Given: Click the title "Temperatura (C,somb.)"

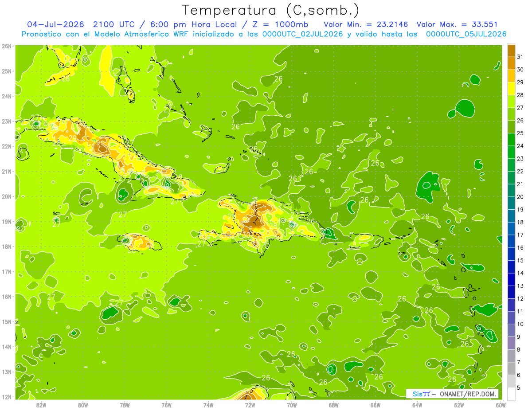Looking at the screenshot, I should click(x=271, y=10).
